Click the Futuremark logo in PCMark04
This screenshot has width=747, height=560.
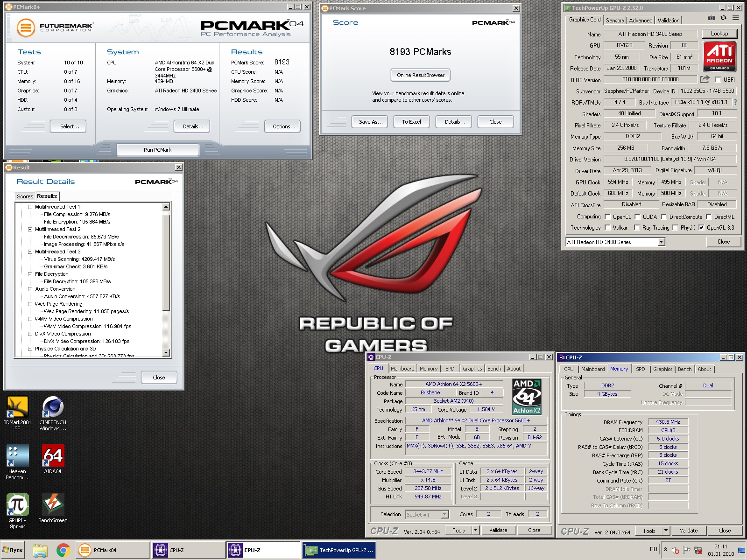coord(55,28)
